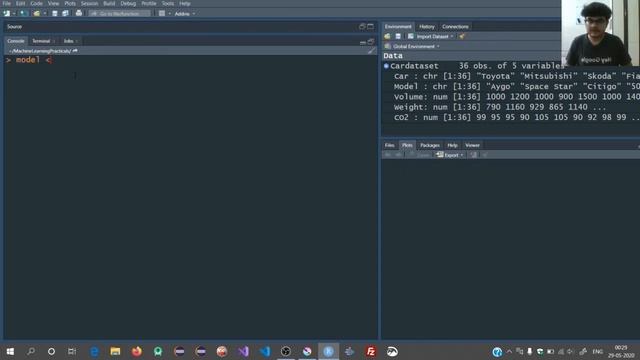640x360 pixels.
Task: Click the Save document icon
Action: click(x=55, y=13)
